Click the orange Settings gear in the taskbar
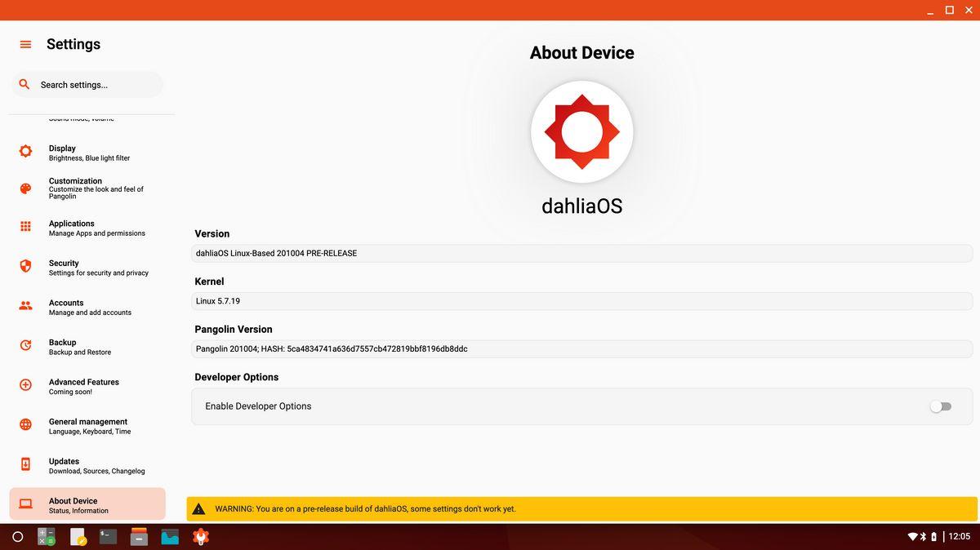This screenshot has height=550, width=980. [x=200, y=537]
